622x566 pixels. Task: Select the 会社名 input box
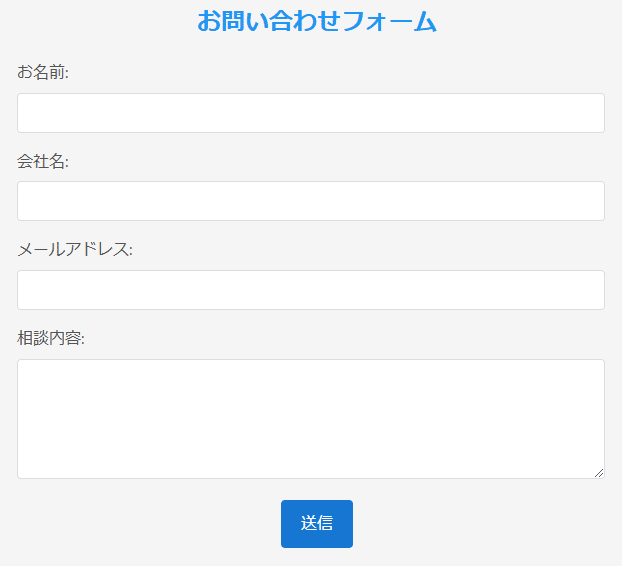tap(311, 201)
